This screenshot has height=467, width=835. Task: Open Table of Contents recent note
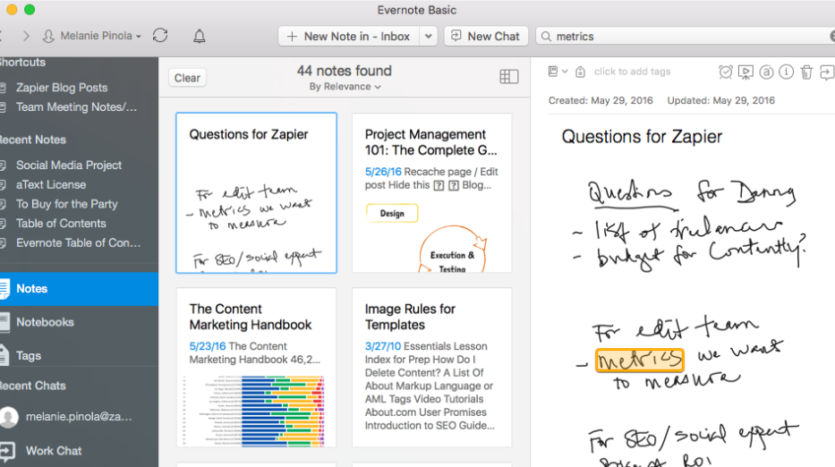[61, 224]
